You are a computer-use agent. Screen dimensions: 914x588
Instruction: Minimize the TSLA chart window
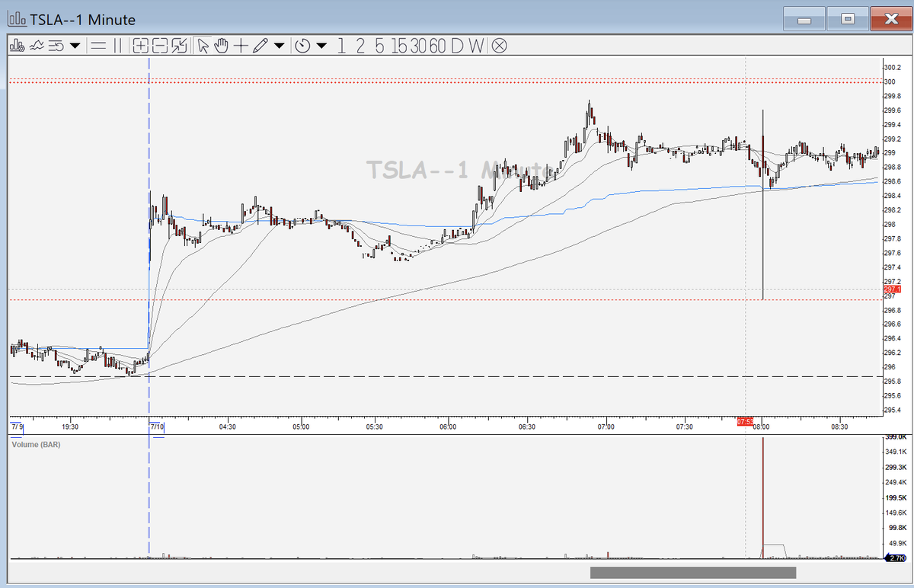click(805, 19)
